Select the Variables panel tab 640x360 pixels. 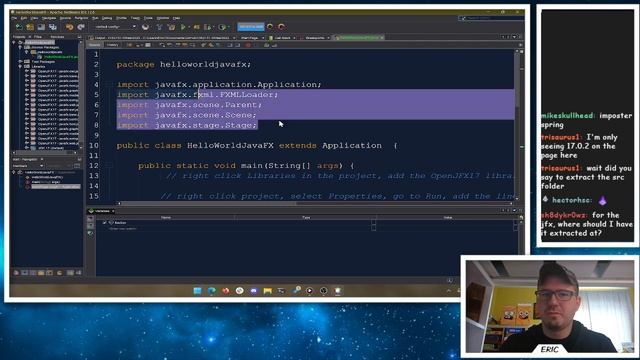pyautogui.click(x=100, y=211)
